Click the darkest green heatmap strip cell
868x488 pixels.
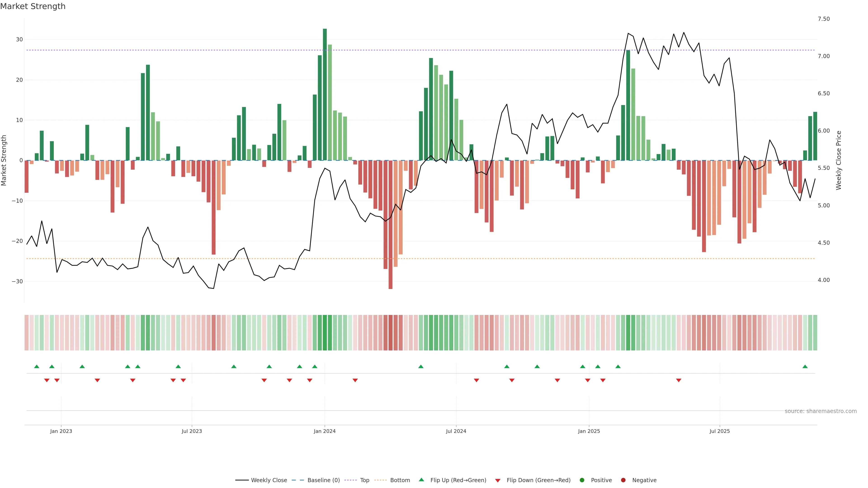(x=325, y=332)
